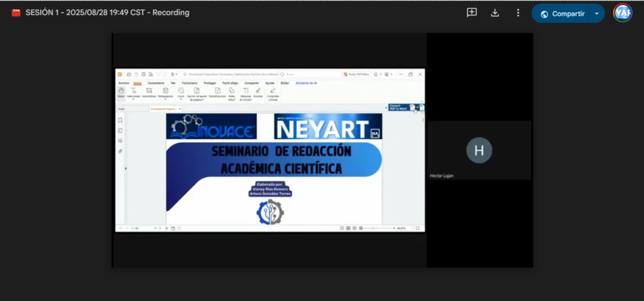Select the Resaltar highlight tool
This screenshot has width=644, height=301.
[x=258, y=92]
